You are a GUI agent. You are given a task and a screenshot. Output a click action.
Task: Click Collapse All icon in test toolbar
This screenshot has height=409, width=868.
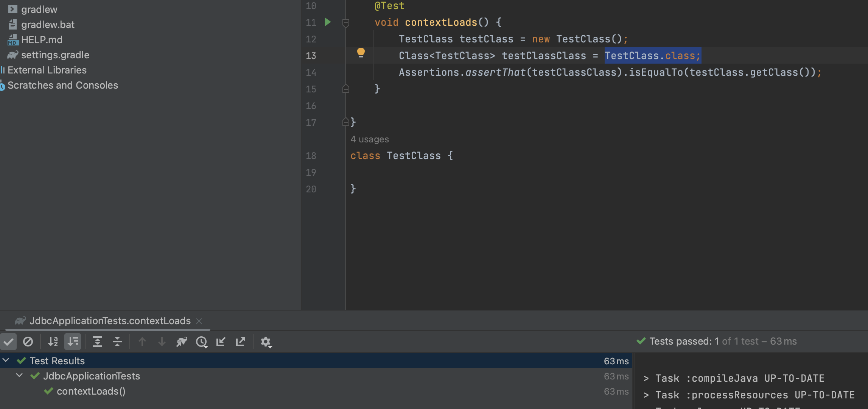(x=117, y=342)
